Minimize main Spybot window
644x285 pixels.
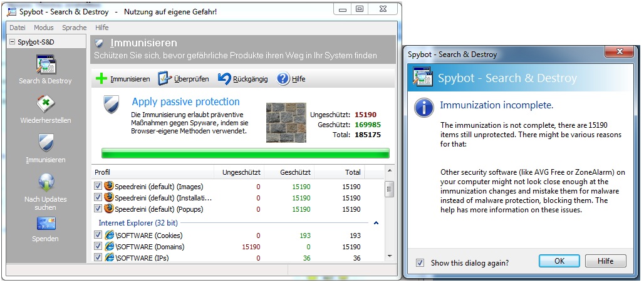coord(343,9)
